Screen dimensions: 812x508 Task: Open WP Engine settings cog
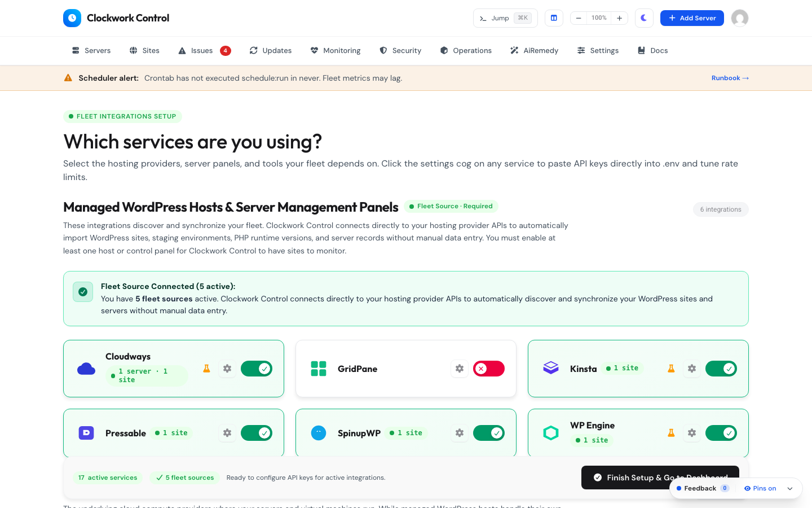(692, 433)
